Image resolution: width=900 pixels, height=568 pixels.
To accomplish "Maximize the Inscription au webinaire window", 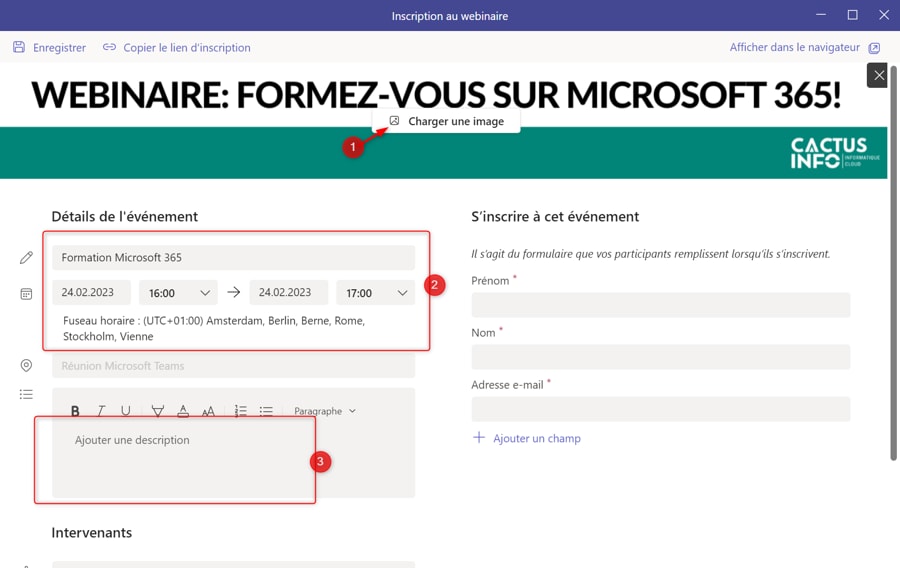I will point(852,15).
